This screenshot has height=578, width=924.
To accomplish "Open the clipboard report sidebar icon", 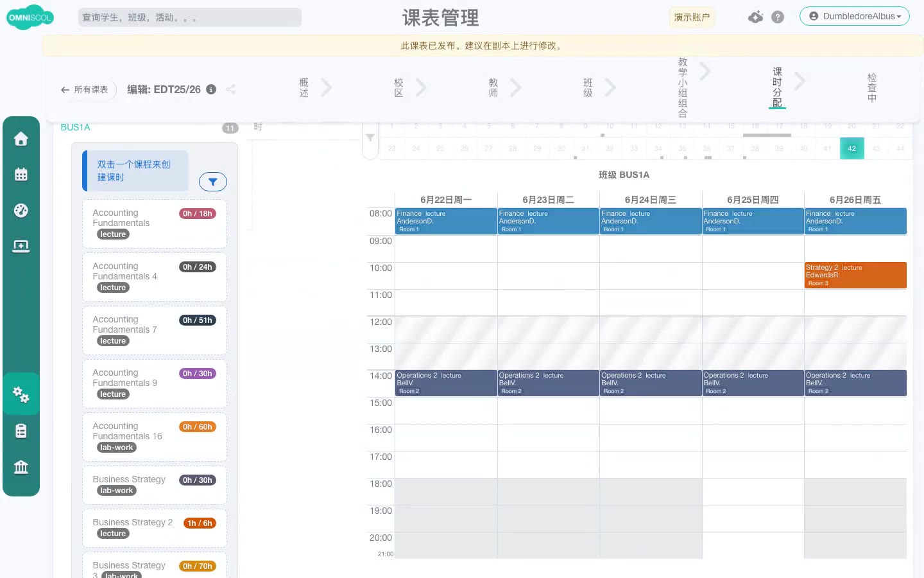I will [x=21, y=431].
